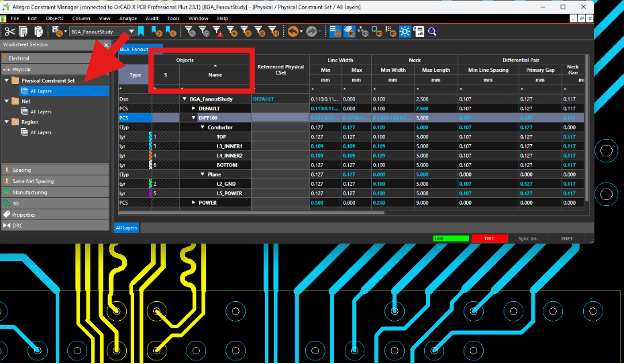Image resolution: width=624 pixels, height=364 pixels.
Task: Click the funnel filter icon with red warning
Action: pos(218,31)
